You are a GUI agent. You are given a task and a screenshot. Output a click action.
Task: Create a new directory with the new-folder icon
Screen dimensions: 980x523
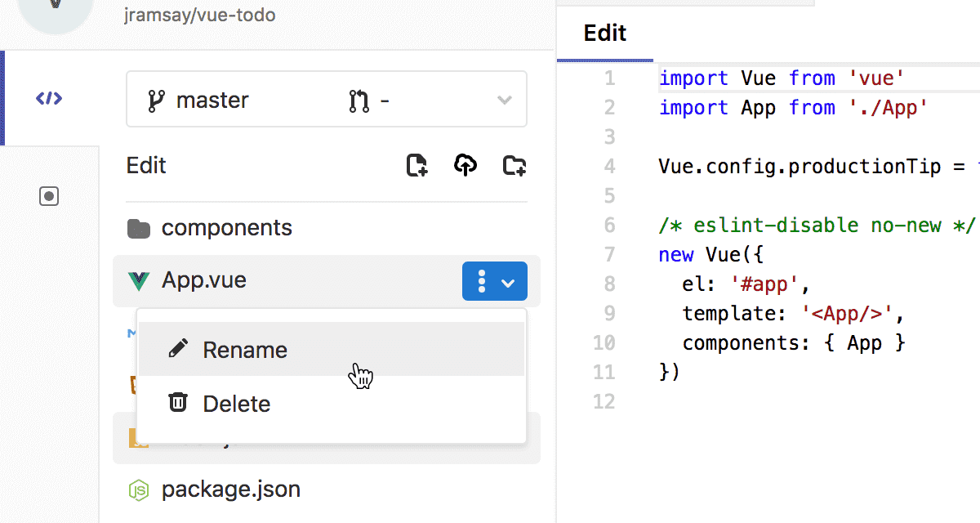pos(514,166)
